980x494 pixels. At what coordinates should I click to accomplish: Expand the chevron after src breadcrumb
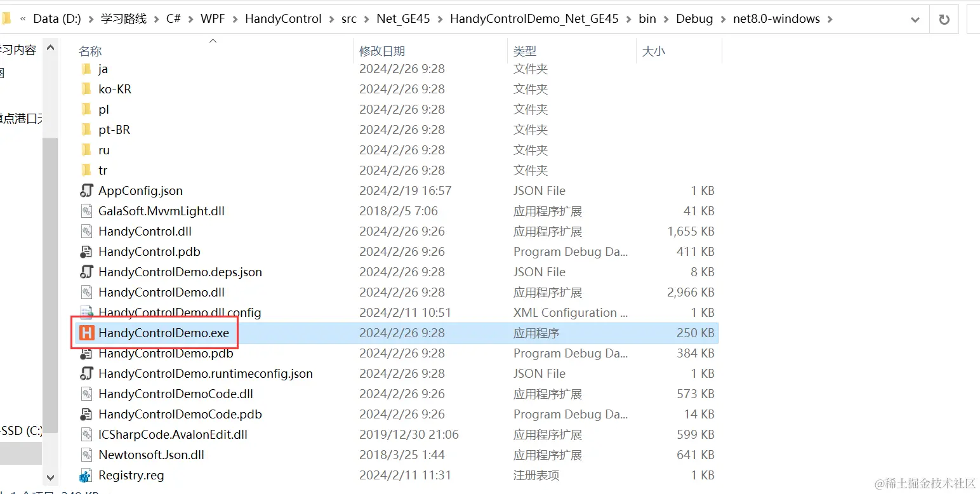coord(366,19)
